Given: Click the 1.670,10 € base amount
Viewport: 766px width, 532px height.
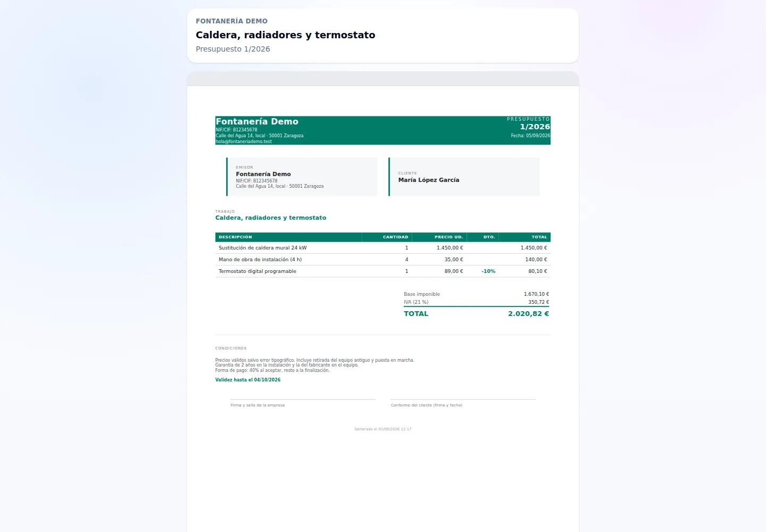Looking at the screenshot, I should [536, 294].
